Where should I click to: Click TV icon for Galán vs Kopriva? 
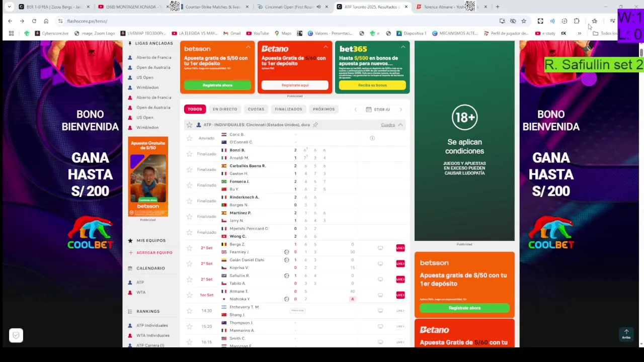[380, 263]
